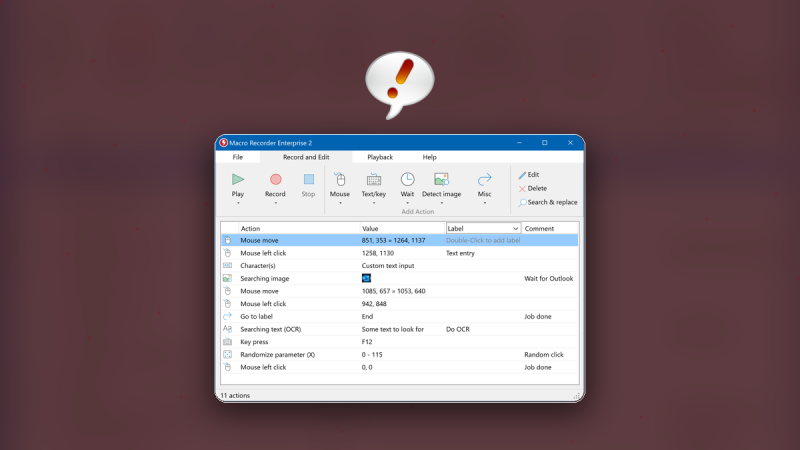Click the '0 - 115' randomize value
Screen dimensions: 800x450
pos(372,355)
